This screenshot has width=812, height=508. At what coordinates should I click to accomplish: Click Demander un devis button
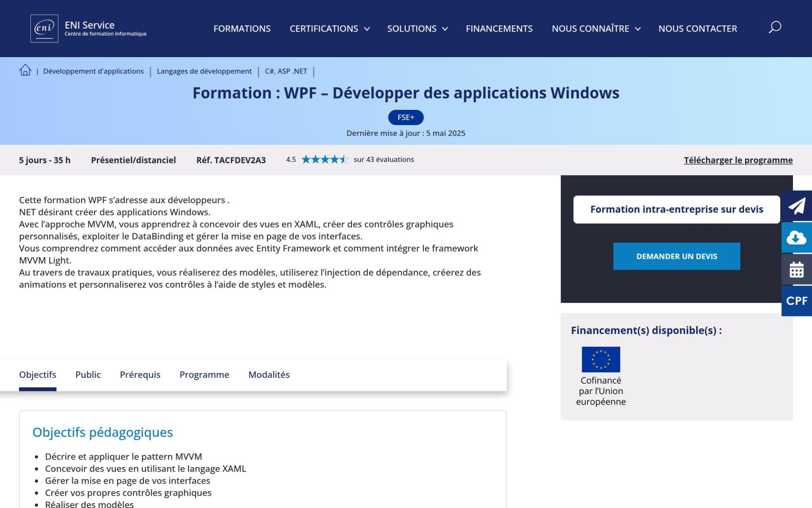[676, 256]
